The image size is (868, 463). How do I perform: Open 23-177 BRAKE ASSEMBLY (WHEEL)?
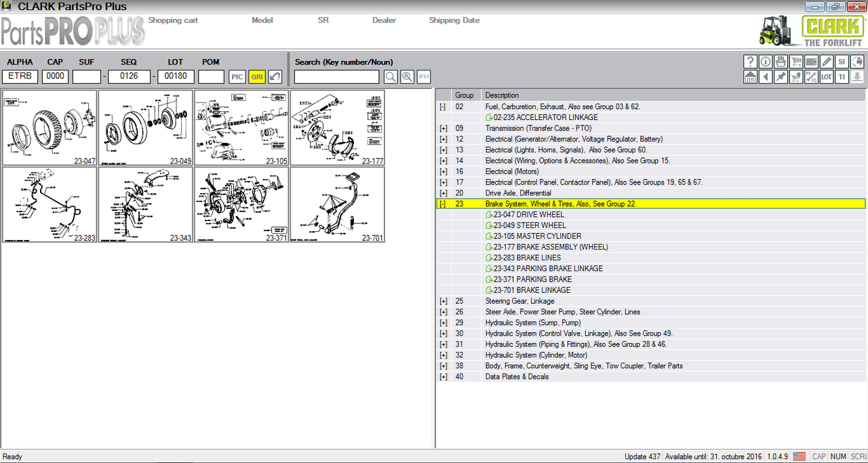tap(547, 247)
